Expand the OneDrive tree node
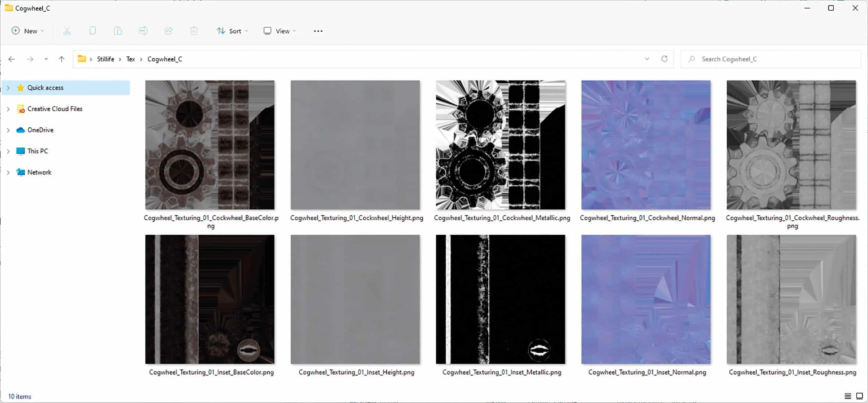Viewport: 868px width, 403px height. coord(8,130)
